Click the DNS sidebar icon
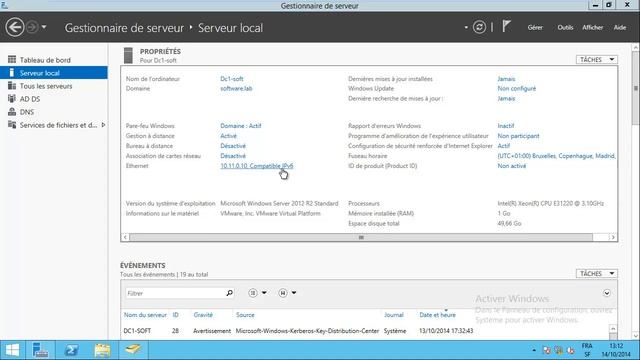This screenshot has width=640, height=360. coord(12,112)
